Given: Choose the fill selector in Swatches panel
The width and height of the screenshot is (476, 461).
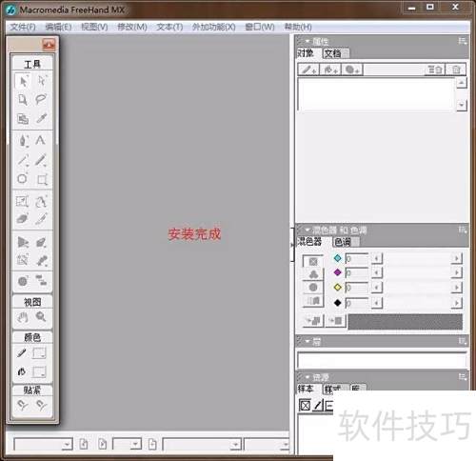Looking at the screenshot, I should click(x=305, y=406).
